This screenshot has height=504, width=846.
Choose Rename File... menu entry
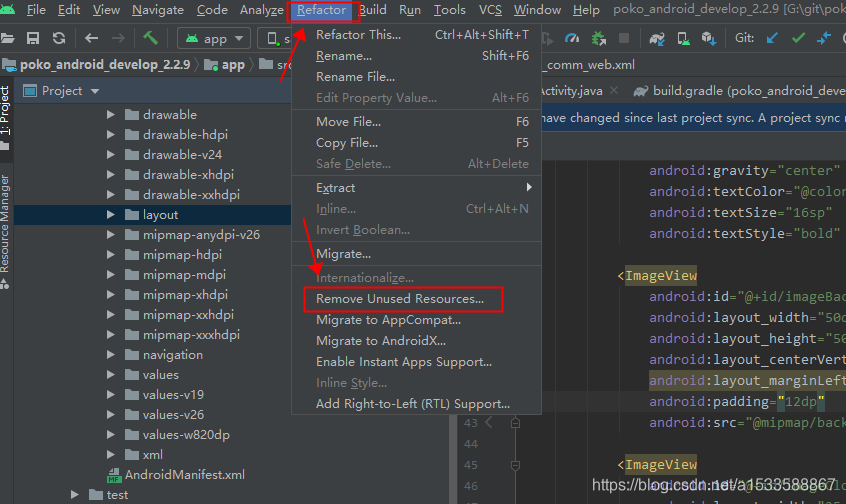click(x=417, y=77)
